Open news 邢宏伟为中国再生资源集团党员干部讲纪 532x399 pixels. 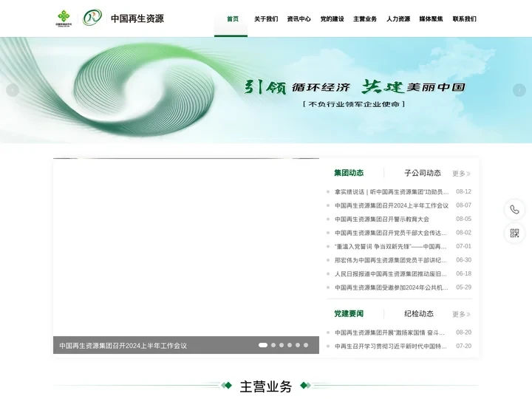pyautogui.click(x=391, y=260)
